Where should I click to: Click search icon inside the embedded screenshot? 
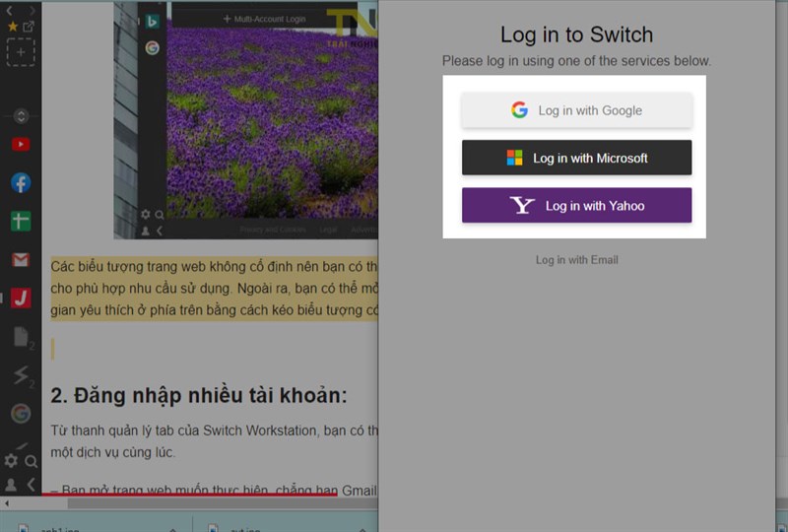click(160, 215)
